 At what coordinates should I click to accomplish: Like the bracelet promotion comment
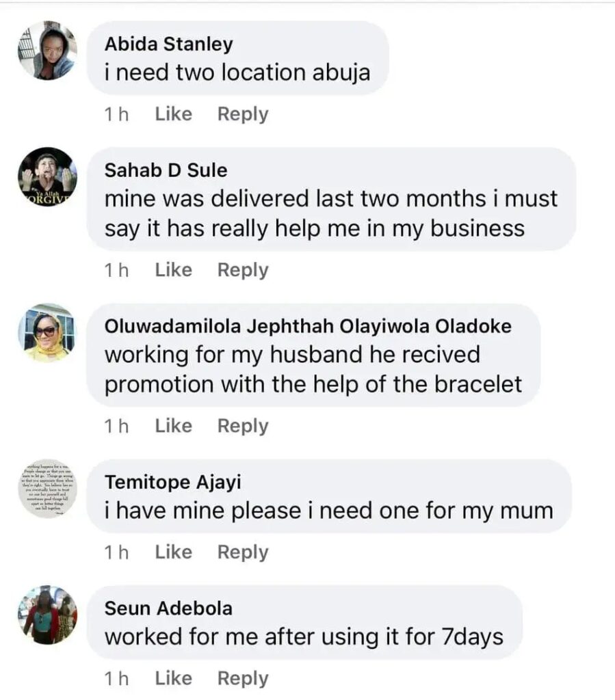(173, 426)
